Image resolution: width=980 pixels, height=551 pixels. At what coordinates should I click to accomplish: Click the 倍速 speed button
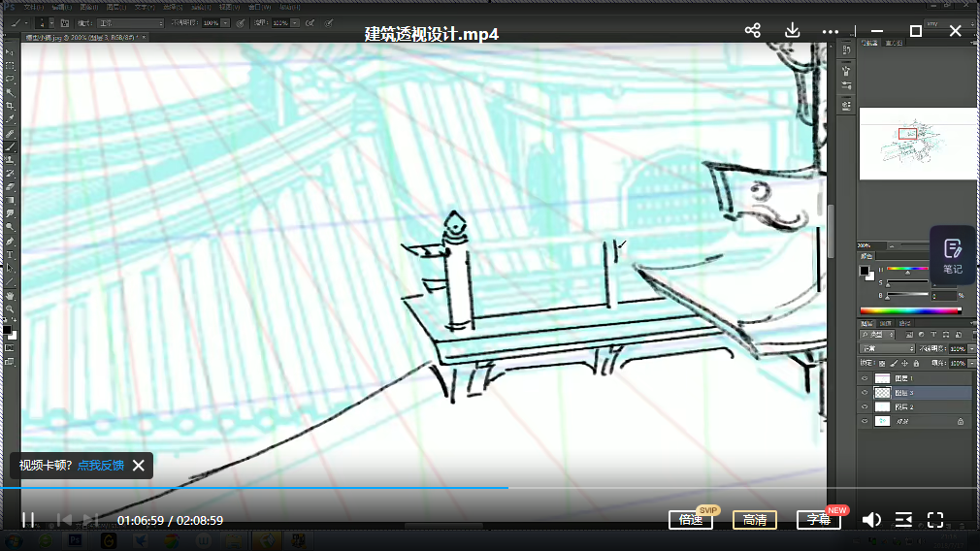coord(691,520)
